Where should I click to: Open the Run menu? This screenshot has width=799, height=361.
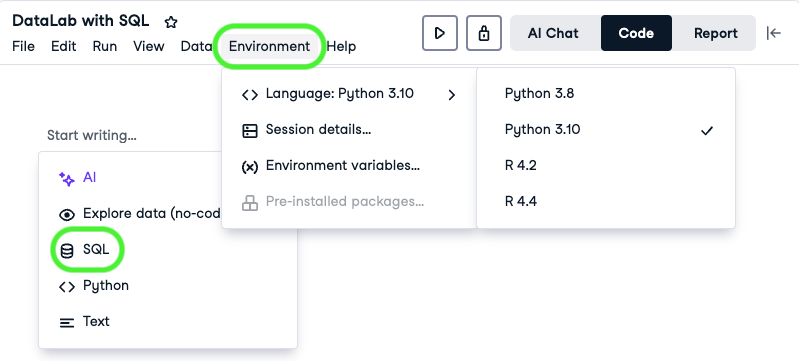[105, 46]
